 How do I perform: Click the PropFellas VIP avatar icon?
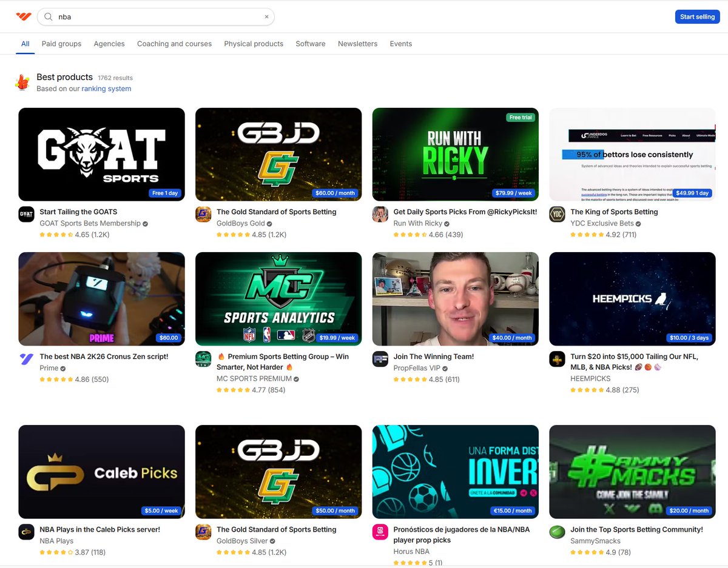380,359
